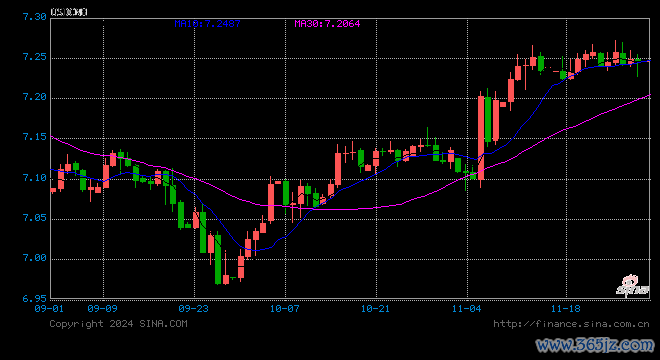This screenshot has width=660, height=360.
Task: Open the http://finance.sina.com.cn URL text
Action: [x=572, y=324]
